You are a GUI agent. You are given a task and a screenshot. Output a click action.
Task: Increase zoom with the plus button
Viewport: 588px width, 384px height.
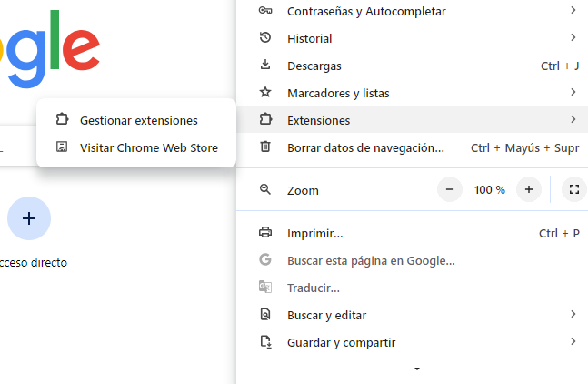click(x=529, y=189)
